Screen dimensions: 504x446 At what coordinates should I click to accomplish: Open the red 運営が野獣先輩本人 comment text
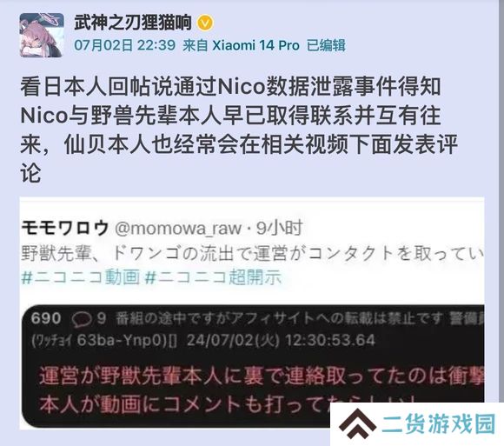point(262,389)
